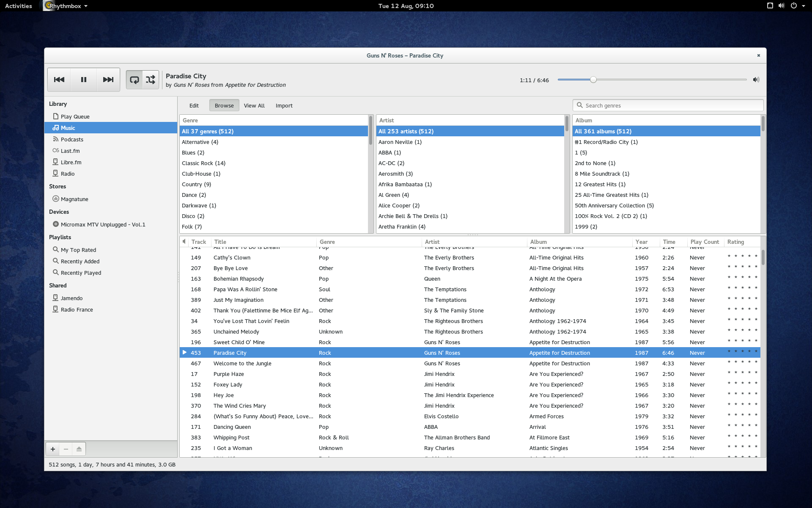Viewport: 812px width, 508px height.
Task: Open the Edit menu
Action: [194, 105]
